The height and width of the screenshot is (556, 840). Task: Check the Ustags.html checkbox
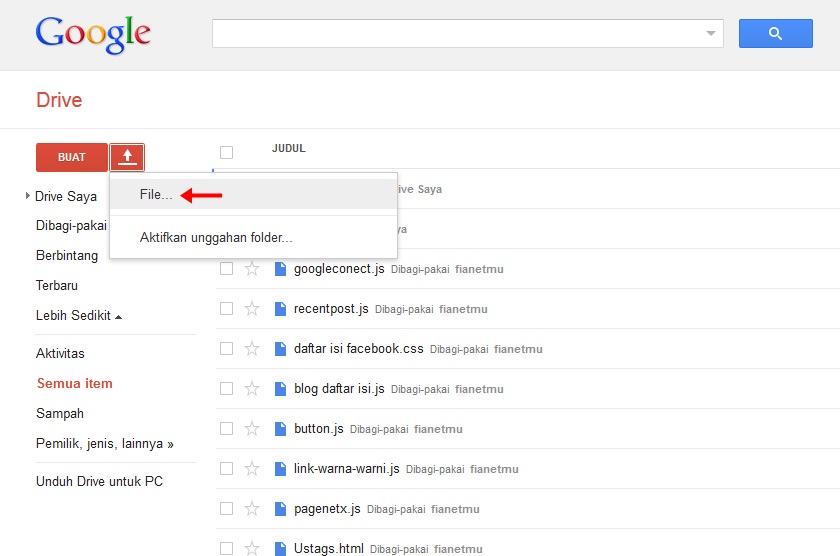[x=227, y=549]
